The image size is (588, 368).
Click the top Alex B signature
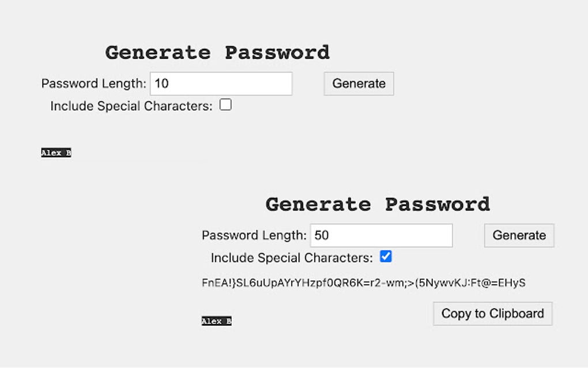(x=55, y=152)
